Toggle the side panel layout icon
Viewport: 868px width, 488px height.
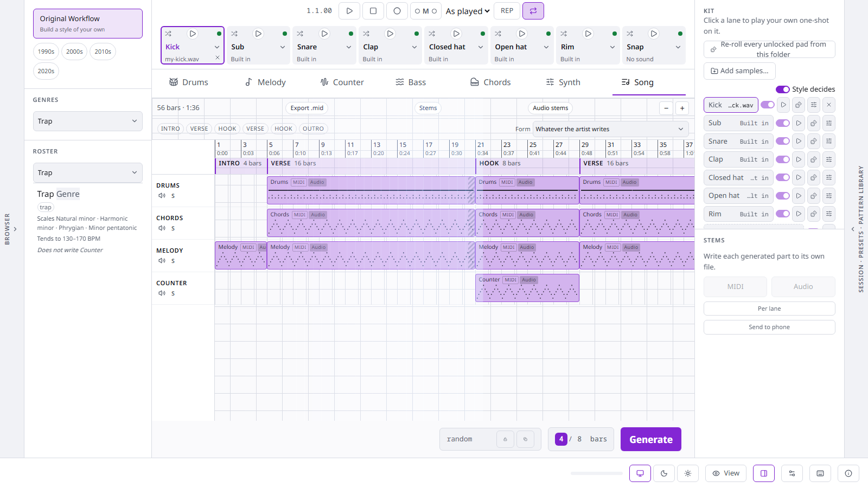click(764, 473)
